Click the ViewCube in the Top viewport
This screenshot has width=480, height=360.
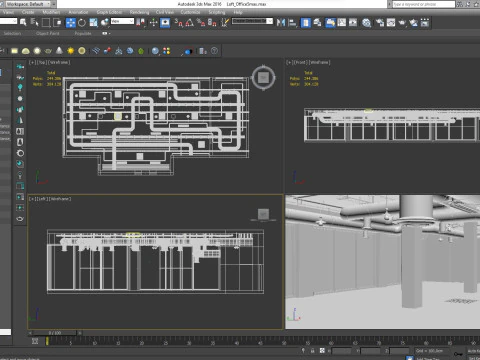click(x=263, y=78)
